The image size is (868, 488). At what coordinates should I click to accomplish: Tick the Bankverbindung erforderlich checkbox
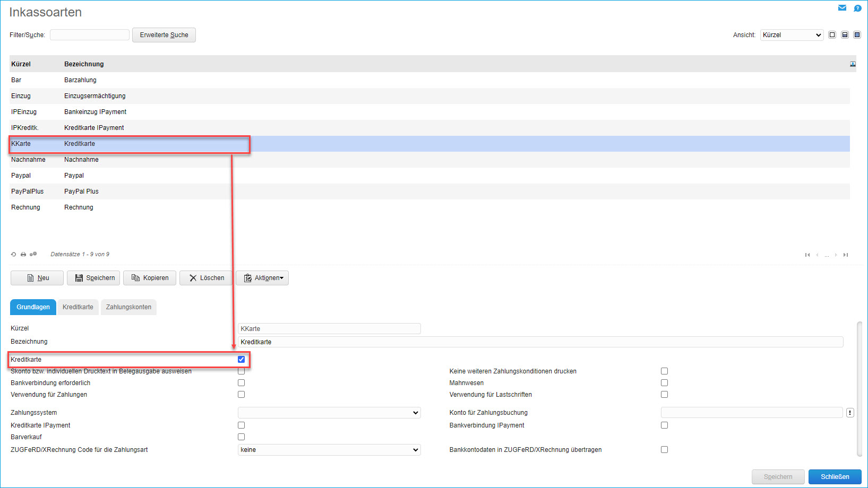click(x=241, y=383)
